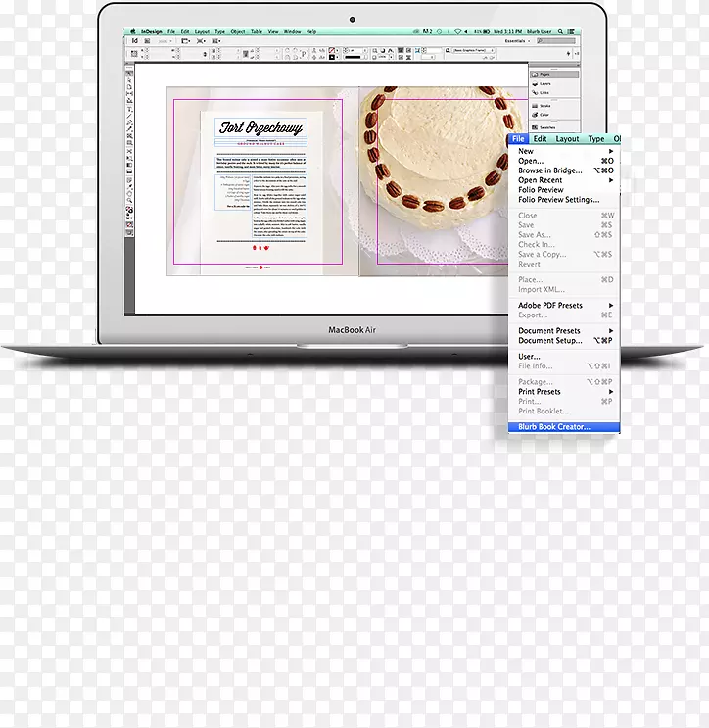The height and width of the screenshot is (728, 709).
Task: Expand the Open Recent submenu
Action: click(x=611, y=180)
